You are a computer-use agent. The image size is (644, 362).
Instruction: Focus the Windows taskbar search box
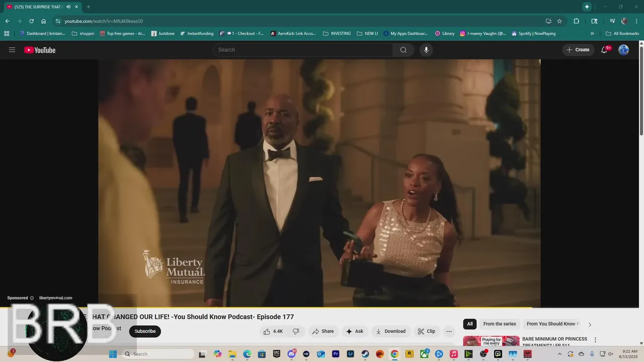pyautogui.click(x=158, y=354)
